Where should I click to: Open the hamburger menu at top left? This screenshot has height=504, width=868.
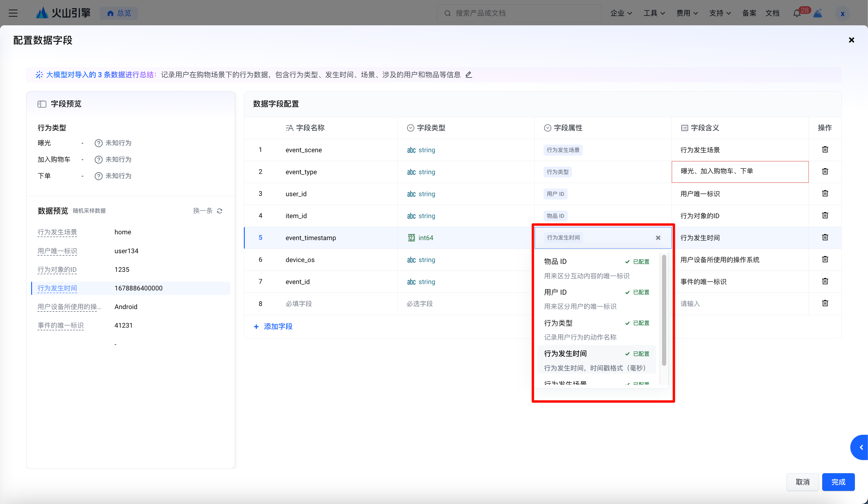coord(13,13)
